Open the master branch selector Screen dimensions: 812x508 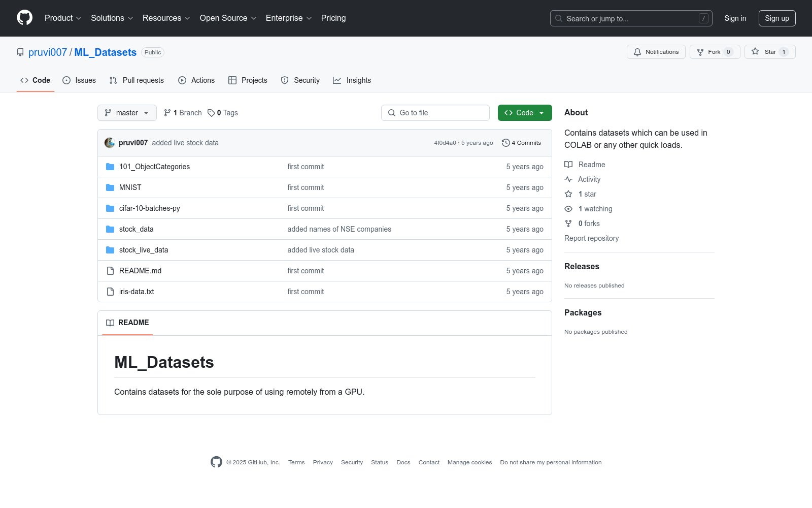(x=127, y=113)
